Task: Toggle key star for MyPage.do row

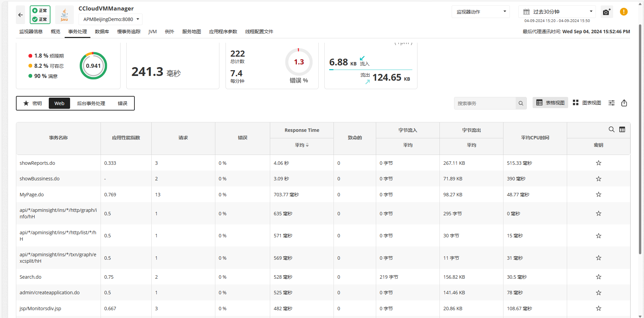Action: tap(598, 195)
